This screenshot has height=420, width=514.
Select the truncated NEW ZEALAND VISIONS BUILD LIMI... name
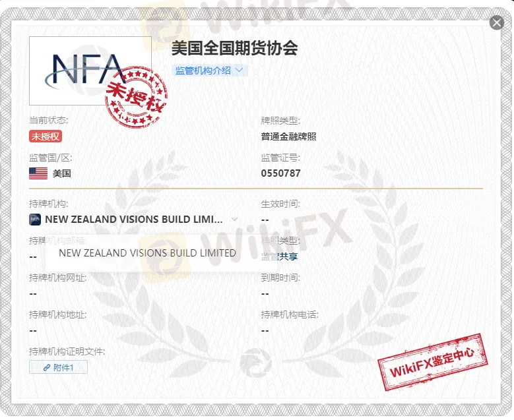click(134, 219)
